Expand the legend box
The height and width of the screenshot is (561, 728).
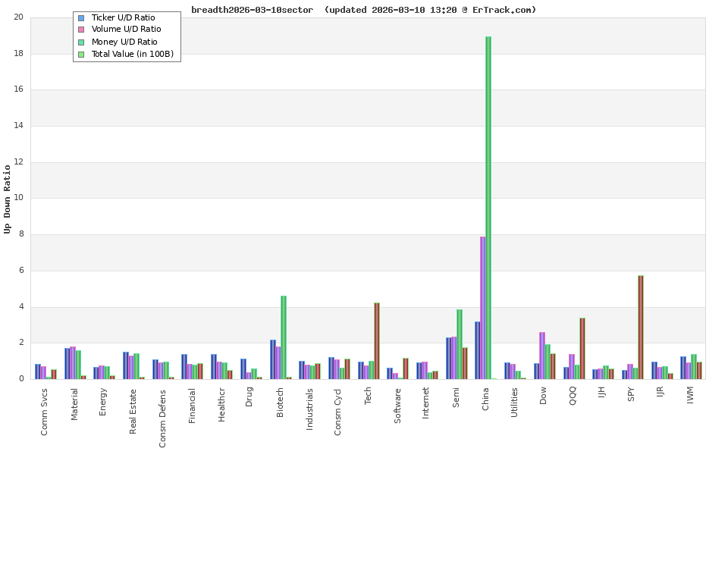127,36
